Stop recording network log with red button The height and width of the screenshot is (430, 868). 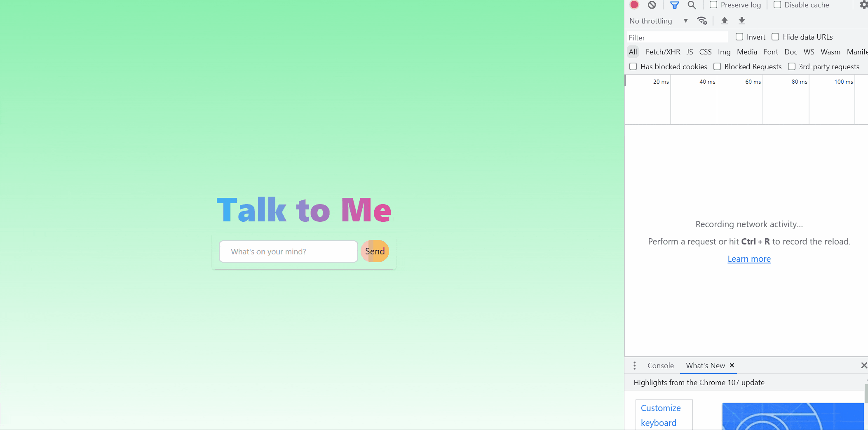(634, 5)
